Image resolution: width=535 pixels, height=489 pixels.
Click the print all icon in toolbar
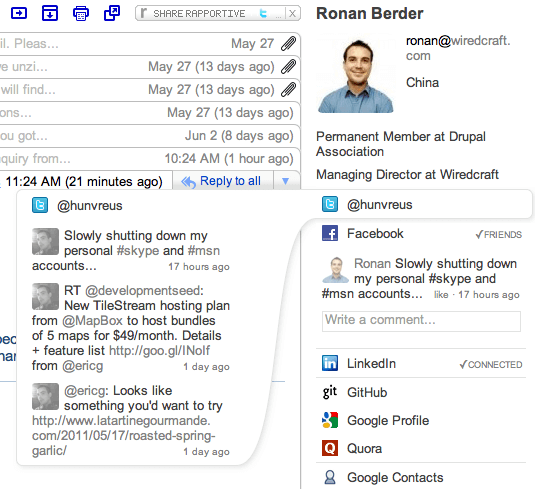(81, 14)
